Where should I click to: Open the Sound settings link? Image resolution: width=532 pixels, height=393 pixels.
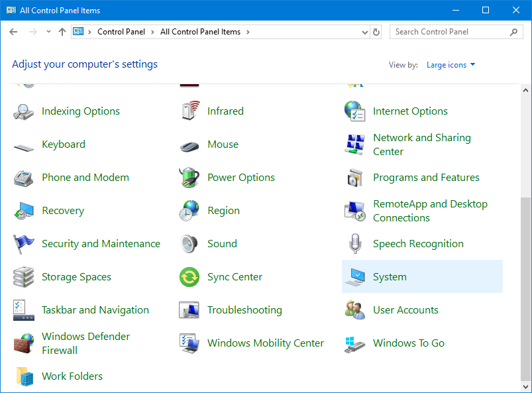222,244
